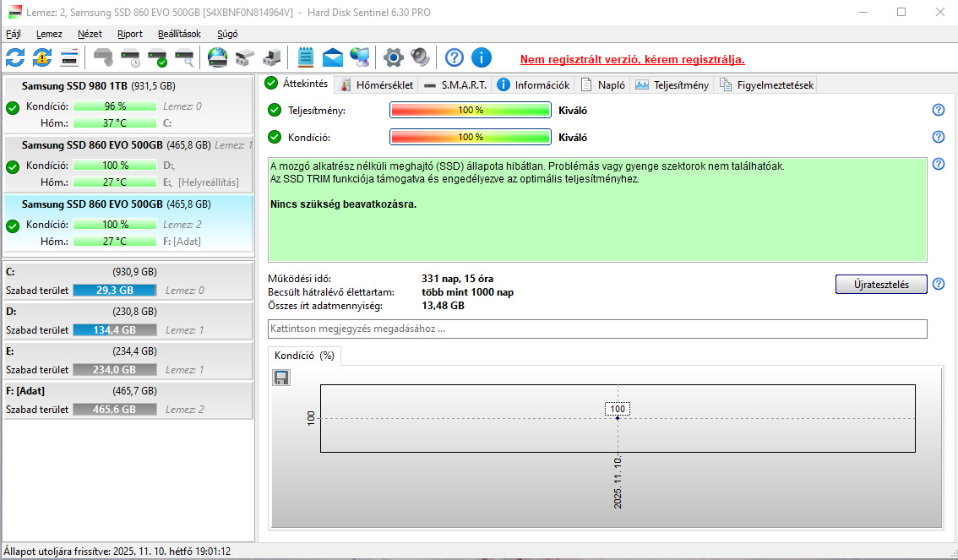This screenshot has width=958, height=560.
Task: Click the 134,4 GB free space bar
Action: [x=115, y=329]
